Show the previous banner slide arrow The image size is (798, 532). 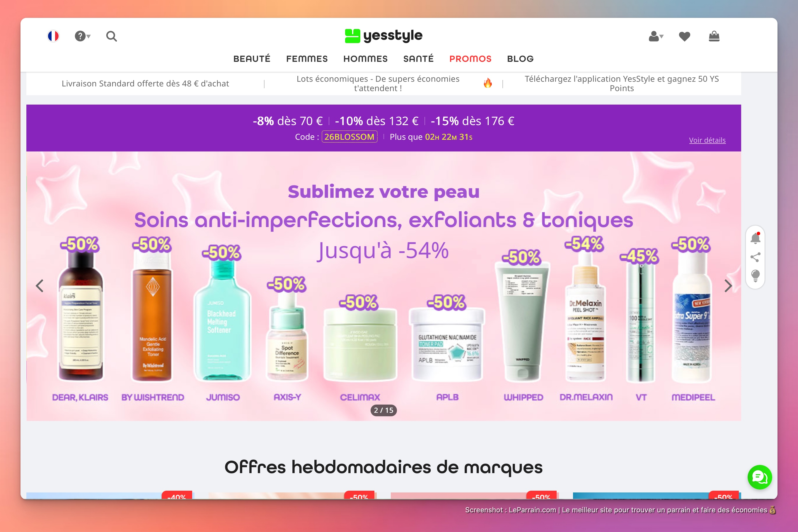40,286
